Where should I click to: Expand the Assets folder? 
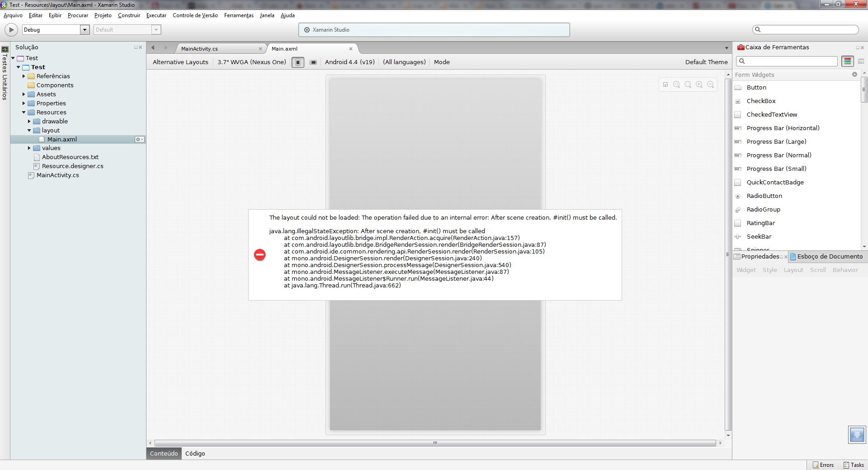point(24,94)
